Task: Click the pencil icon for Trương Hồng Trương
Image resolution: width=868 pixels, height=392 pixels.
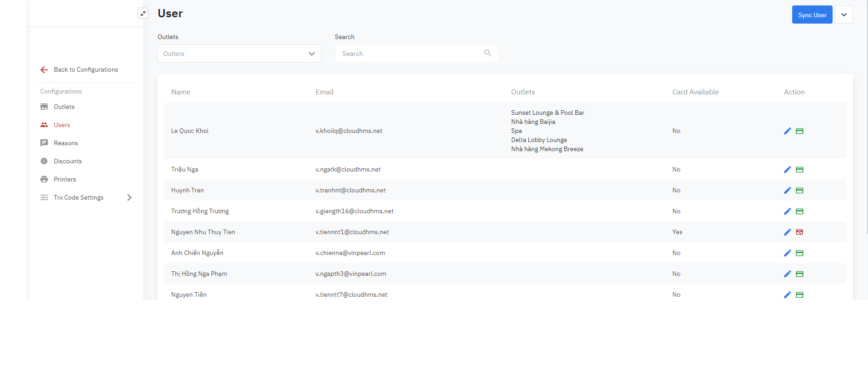Action: 787,211
